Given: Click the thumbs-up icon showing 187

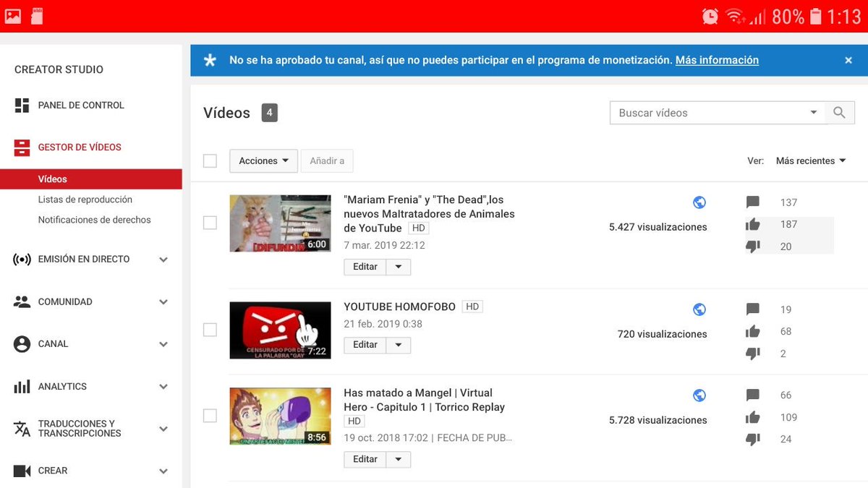Looking at the screenshot, I should coord(753,224).
